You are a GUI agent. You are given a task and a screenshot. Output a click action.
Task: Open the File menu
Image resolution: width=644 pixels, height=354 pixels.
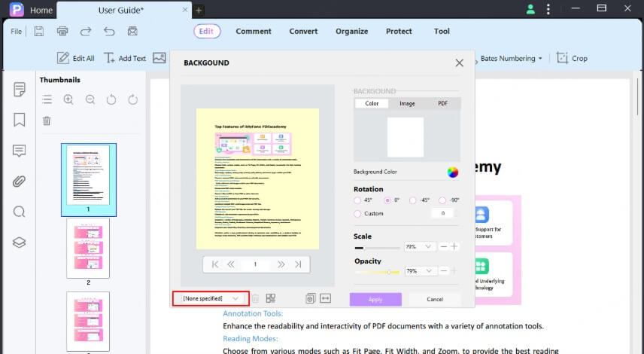(16, 31)
